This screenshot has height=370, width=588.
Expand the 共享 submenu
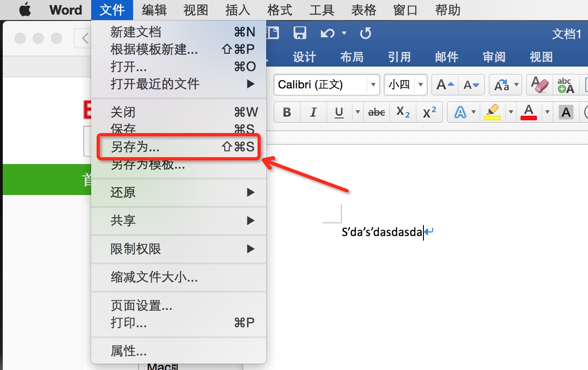tap(250, 221)
